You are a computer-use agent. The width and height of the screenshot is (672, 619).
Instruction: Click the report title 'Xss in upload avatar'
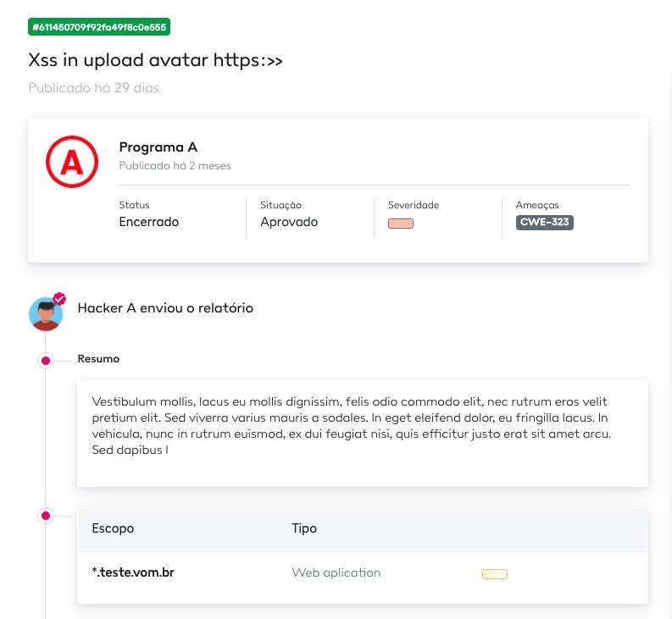[x=156, y=60]
